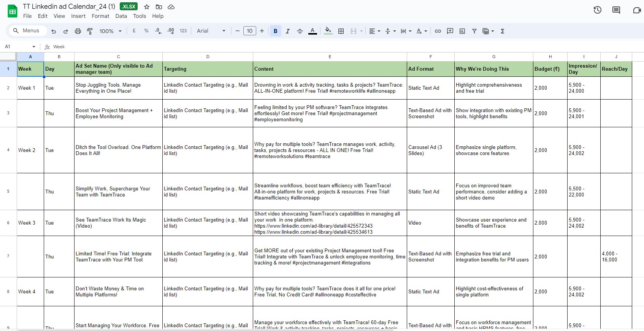Open the 100% zoom dropdown
The height and width of the screenshot is (331, 644).
(x=111, y=31)
